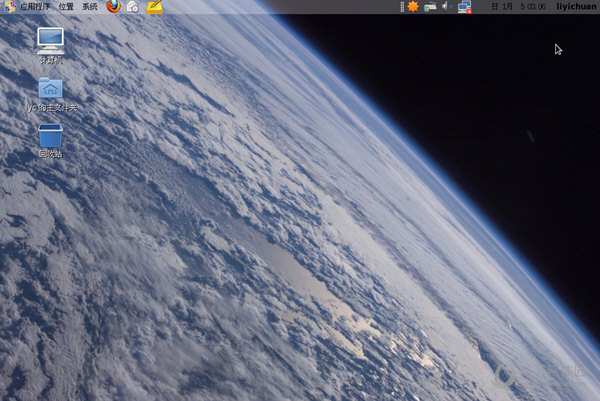The width and height of the screenshot is (600, 401).
Task: Click the 回收站 label under the trash icon
Action: click(x=50, y=154)
